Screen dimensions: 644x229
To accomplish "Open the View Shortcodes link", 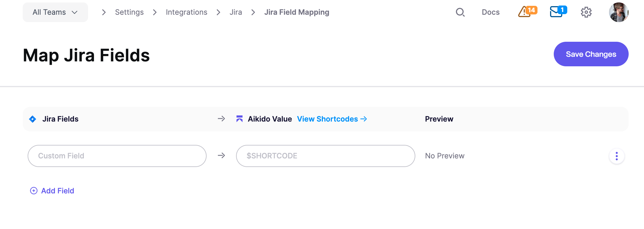I will (332, 119).
